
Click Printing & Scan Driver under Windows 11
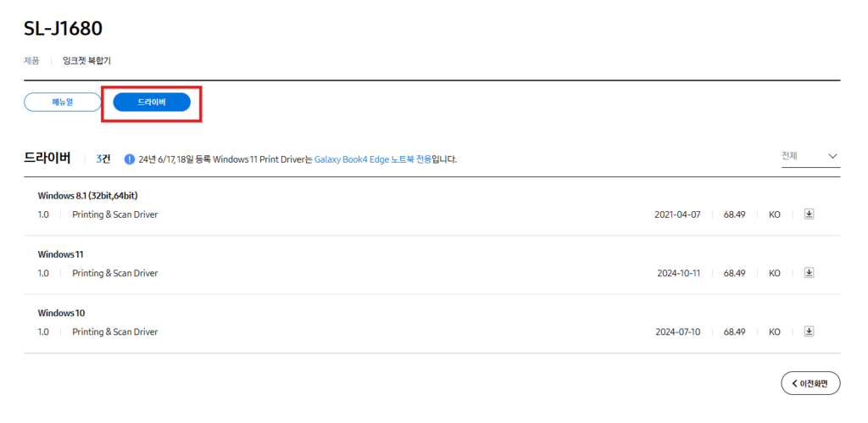point(115,273)
